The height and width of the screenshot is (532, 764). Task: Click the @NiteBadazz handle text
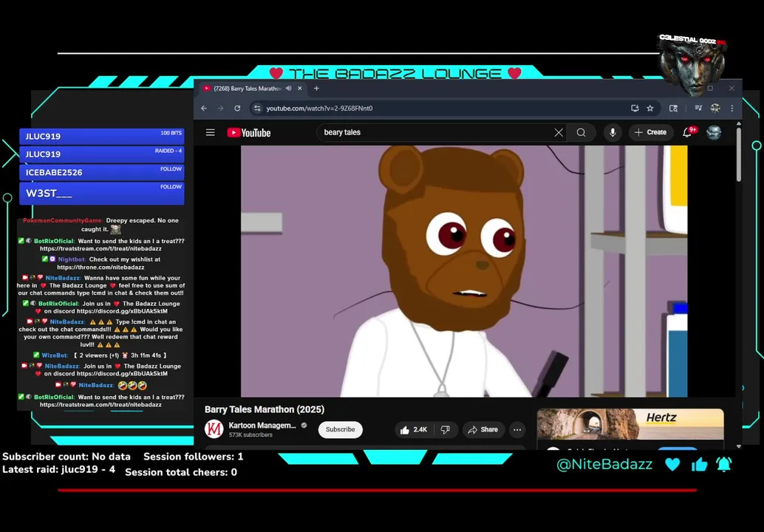pyautogui.click(x=604, y=464)
